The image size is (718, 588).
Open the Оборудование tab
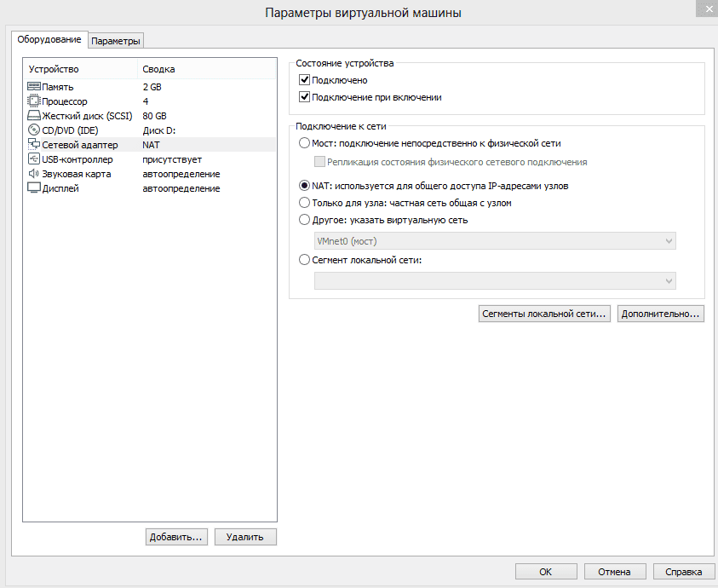point(49,40)
